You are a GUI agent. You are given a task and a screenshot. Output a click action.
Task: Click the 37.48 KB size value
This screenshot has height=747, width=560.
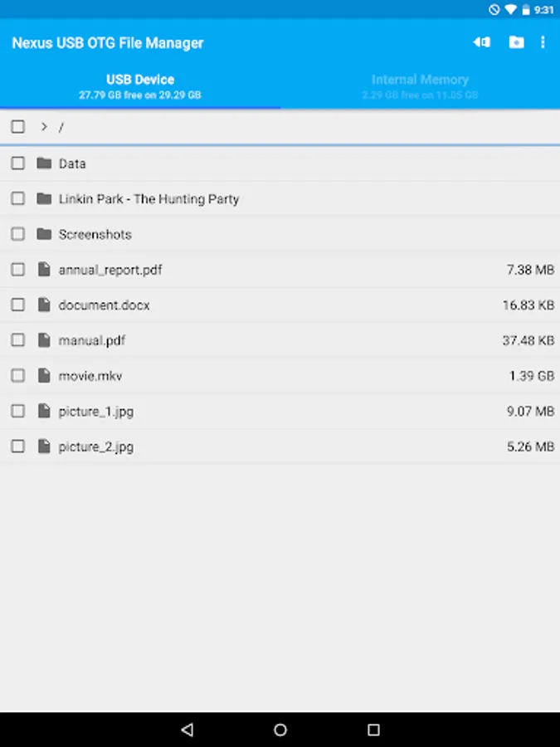click(x=528, y=340)
